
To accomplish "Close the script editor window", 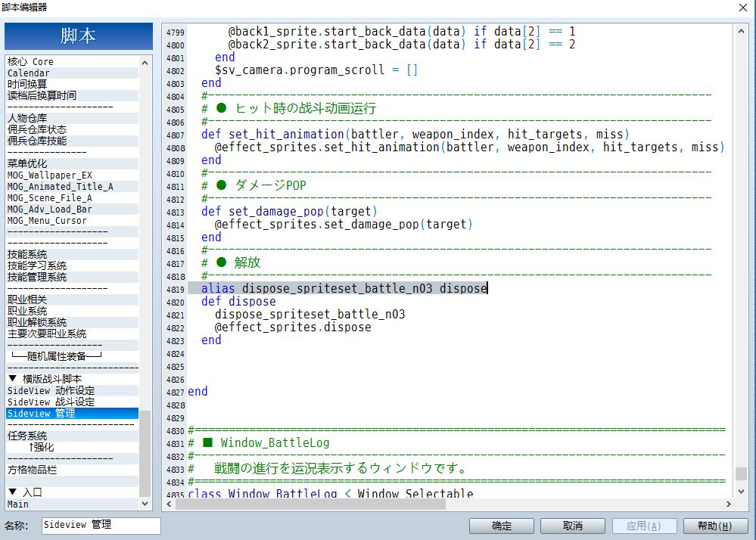I will click(x=743, y=8).
